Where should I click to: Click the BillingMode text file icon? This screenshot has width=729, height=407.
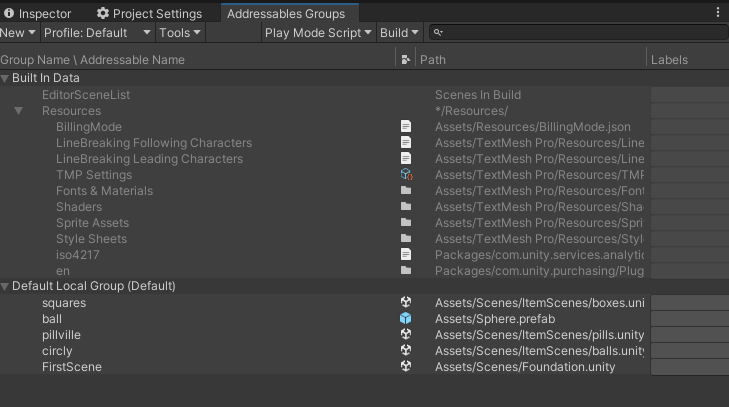coord(406,126)
